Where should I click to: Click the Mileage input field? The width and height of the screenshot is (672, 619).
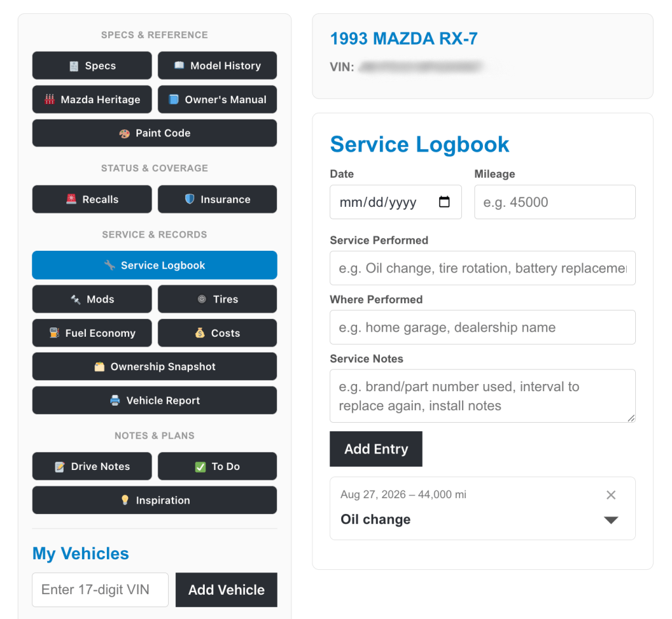click(555, 202)
